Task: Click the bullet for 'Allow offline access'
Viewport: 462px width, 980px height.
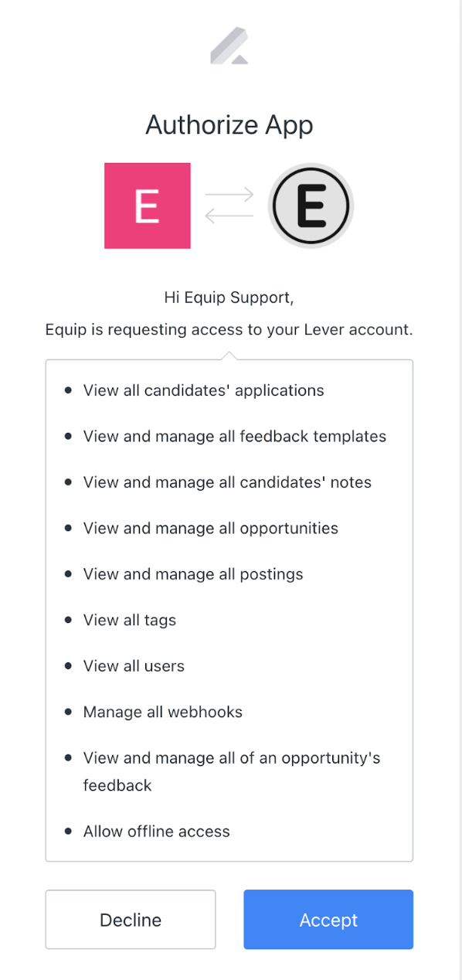Action: (x=69, y=832)
